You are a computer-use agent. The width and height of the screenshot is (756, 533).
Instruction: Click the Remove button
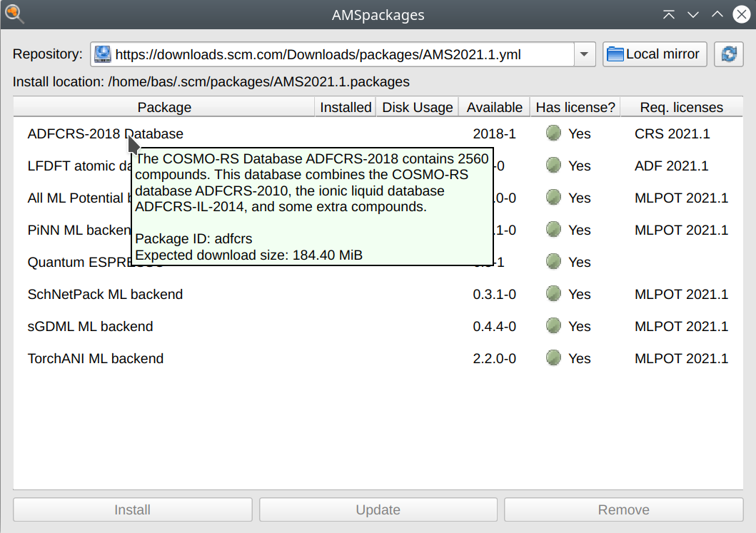coord(623,510)
